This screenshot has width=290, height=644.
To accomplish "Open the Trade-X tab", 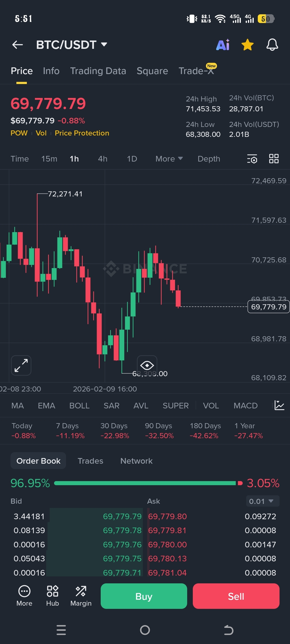I will (x=196, y=71).
